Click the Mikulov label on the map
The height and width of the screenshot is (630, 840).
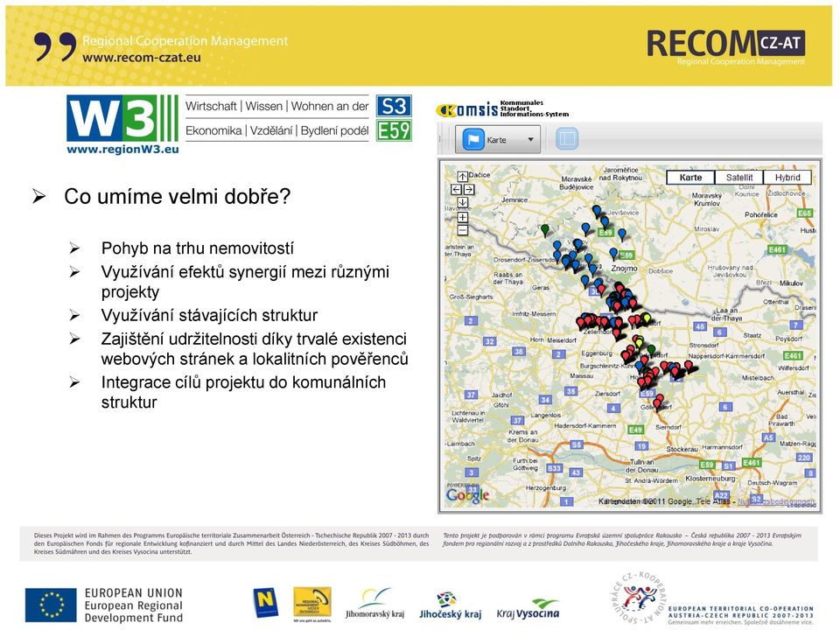pyautogui.click(x=791, y=283)
